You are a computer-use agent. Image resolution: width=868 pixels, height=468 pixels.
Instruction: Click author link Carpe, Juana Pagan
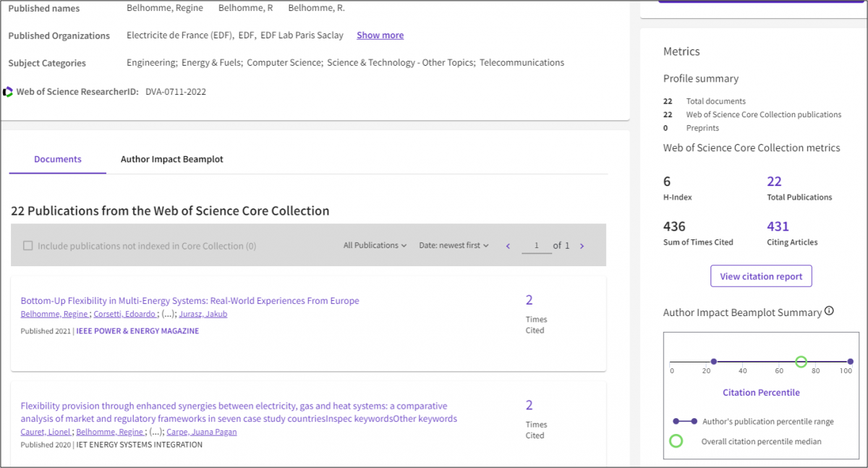click(x=202, y=432)
